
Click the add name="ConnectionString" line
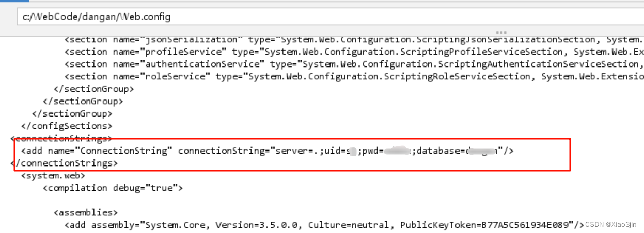click(x=267, y=151)
